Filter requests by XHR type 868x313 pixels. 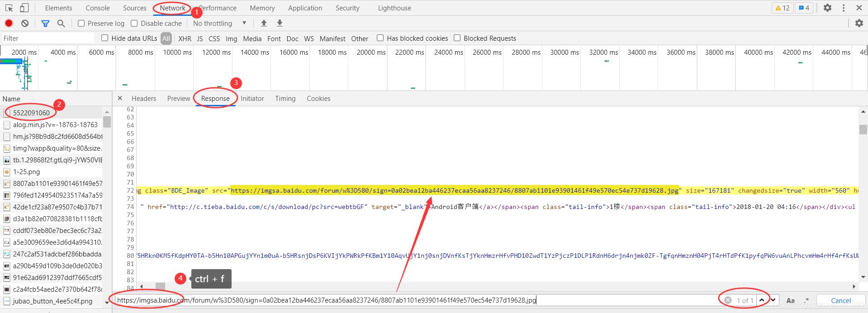pos(185,38)
